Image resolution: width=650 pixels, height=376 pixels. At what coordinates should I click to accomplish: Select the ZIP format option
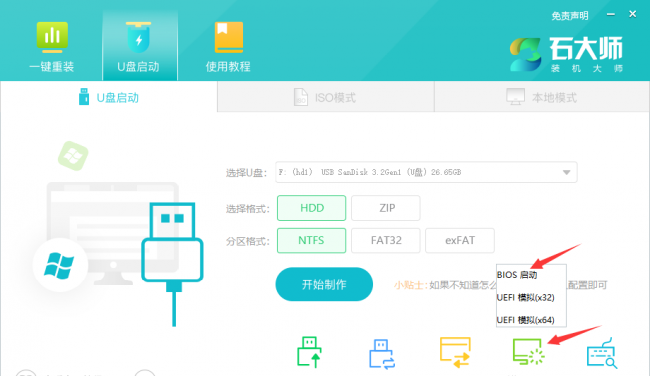386,208
